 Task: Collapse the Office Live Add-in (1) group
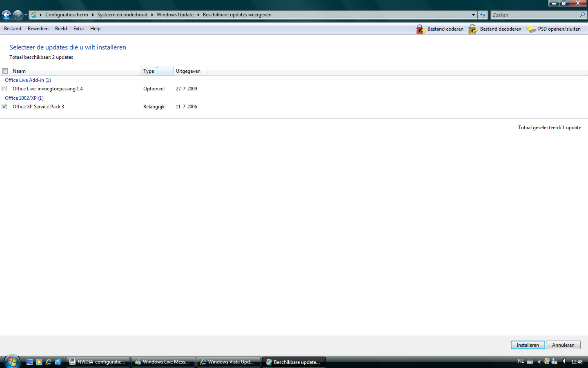point(28,80)
